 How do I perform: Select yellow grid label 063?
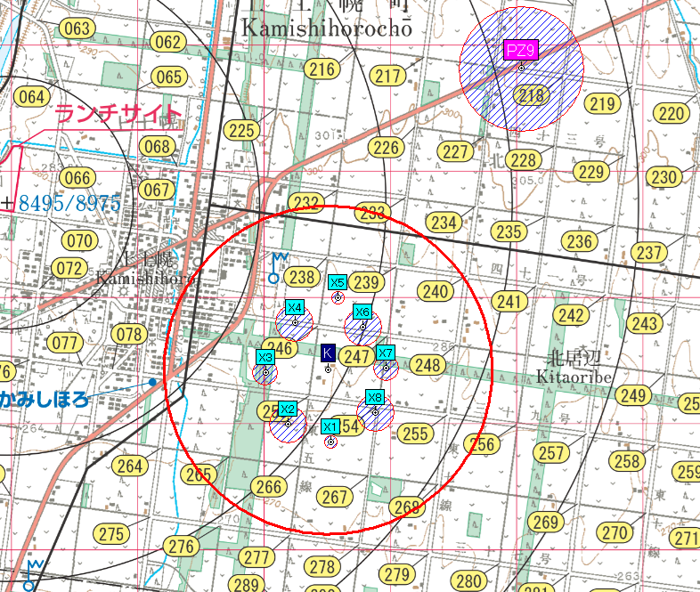[x=78, y=29]
